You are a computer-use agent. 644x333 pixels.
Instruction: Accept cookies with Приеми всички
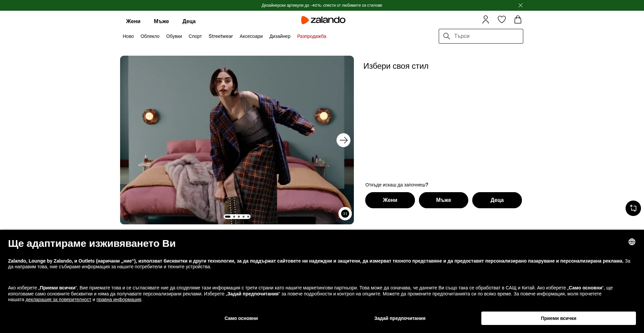pyautogui.click(x=558, y=318)
